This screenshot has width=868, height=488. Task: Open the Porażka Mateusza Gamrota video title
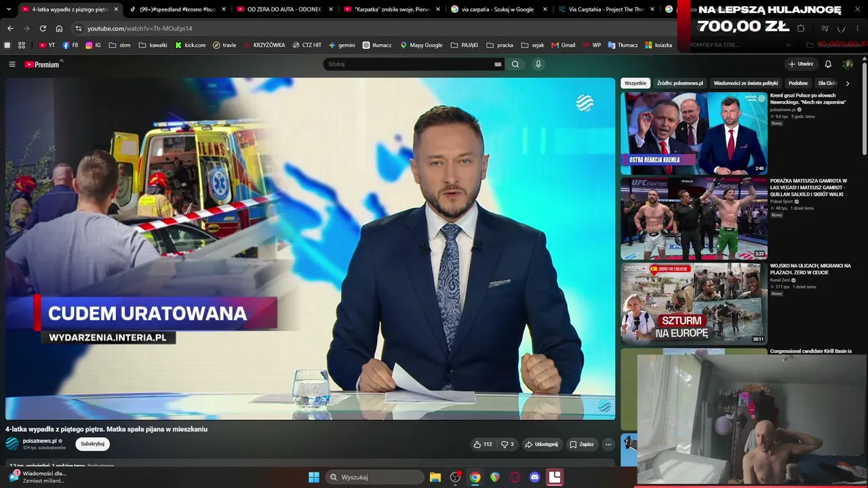[x=808, y=188]
